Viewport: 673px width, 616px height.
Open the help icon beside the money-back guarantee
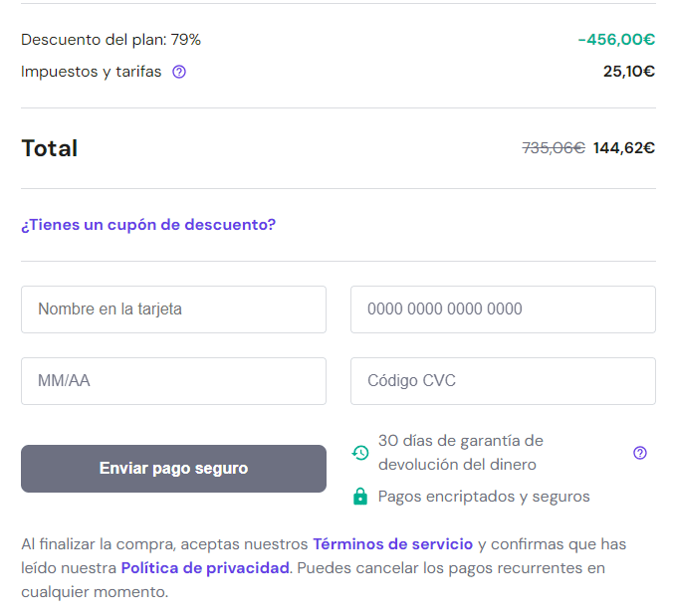[639, 453]
